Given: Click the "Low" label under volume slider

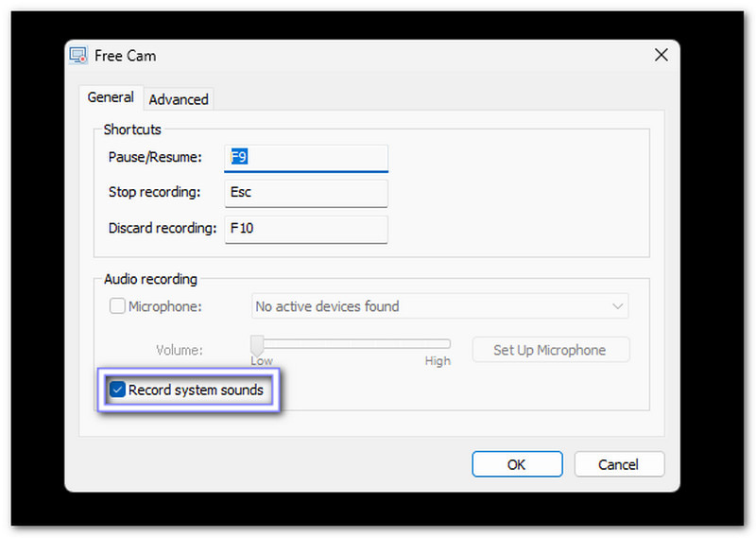Looking at the screenshot, I should pos(262,361).
